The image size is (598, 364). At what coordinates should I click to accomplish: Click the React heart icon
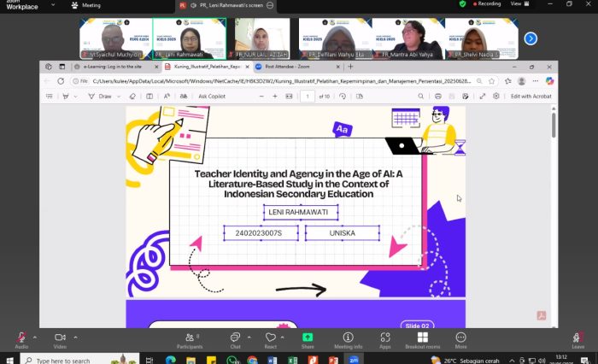(x=270, y=338)
